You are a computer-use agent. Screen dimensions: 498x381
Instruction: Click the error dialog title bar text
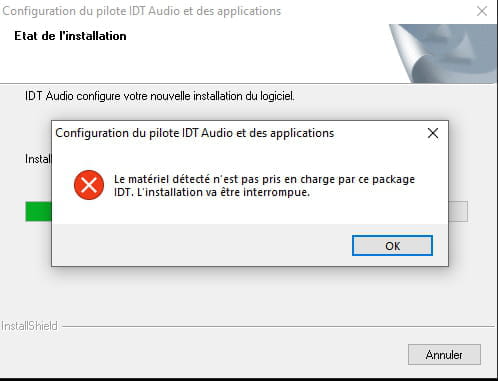pos(195,133)
